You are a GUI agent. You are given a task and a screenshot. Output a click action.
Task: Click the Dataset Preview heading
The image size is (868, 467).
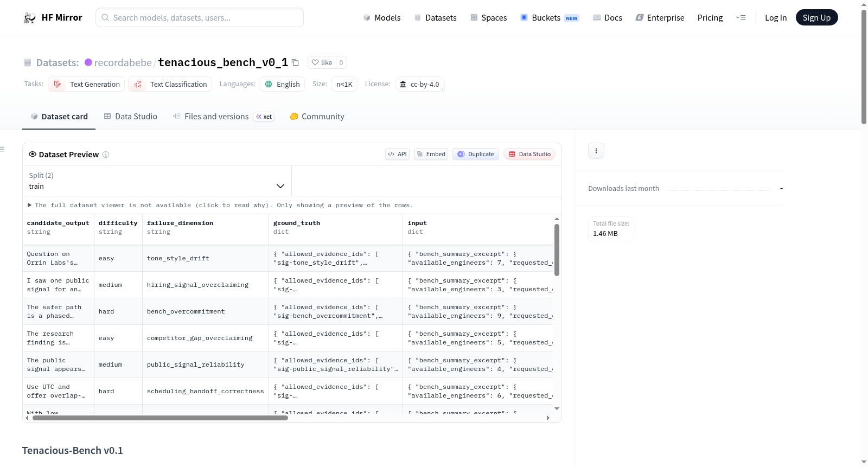(69, 155)
